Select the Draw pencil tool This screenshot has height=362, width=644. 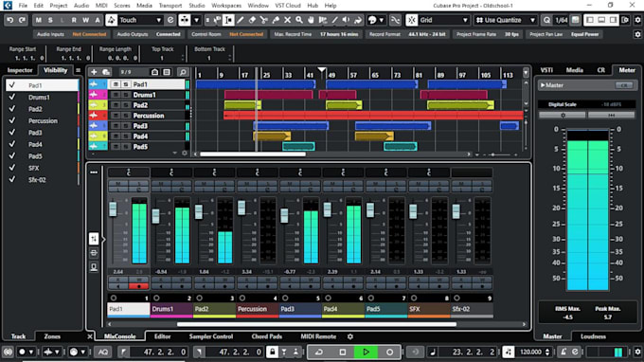tap(241, 20)
